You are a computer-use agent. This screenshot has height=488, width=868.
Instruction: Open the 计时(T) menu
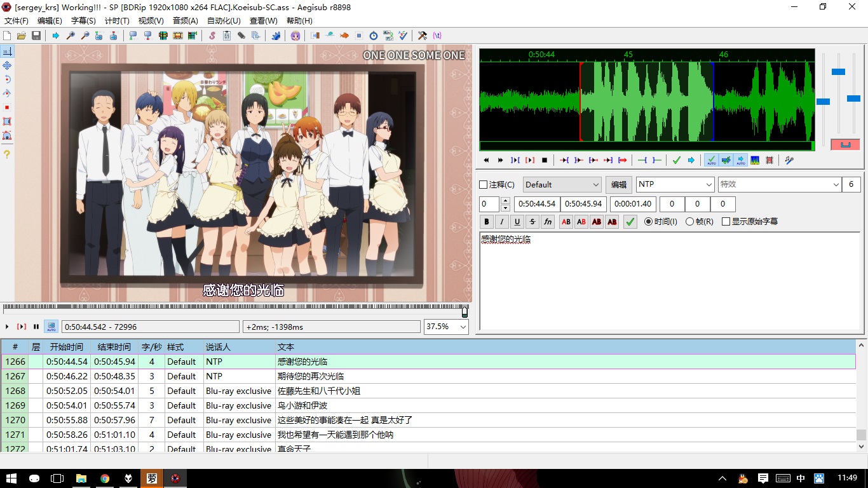click(117, 21)
